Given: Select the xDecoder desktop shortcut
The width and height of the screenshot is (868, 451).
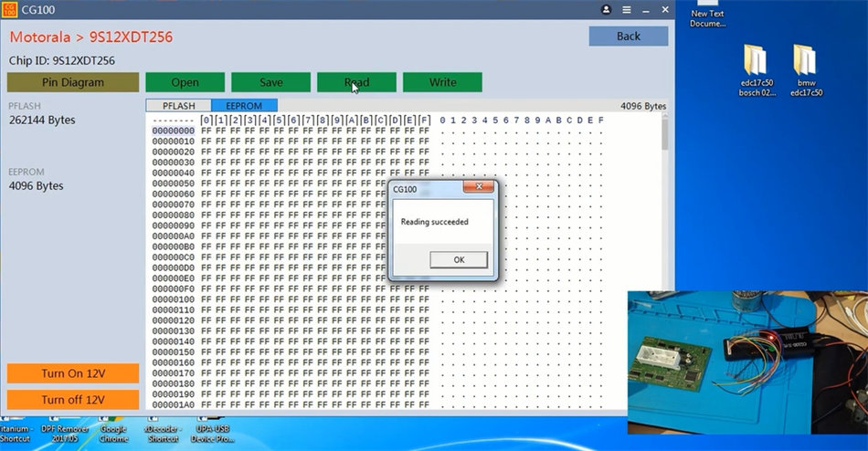Looking at the screenshot, I should [162, 432].
